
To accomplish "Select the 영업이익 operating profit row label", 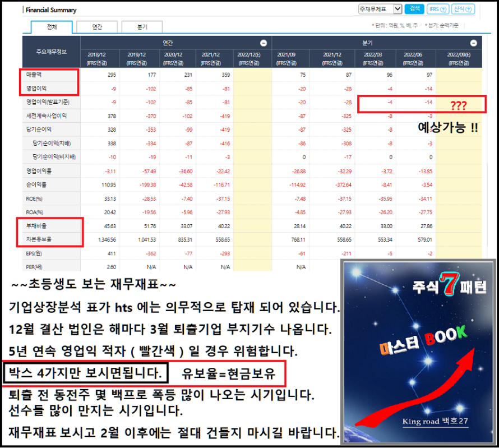I will click(36, 88).
